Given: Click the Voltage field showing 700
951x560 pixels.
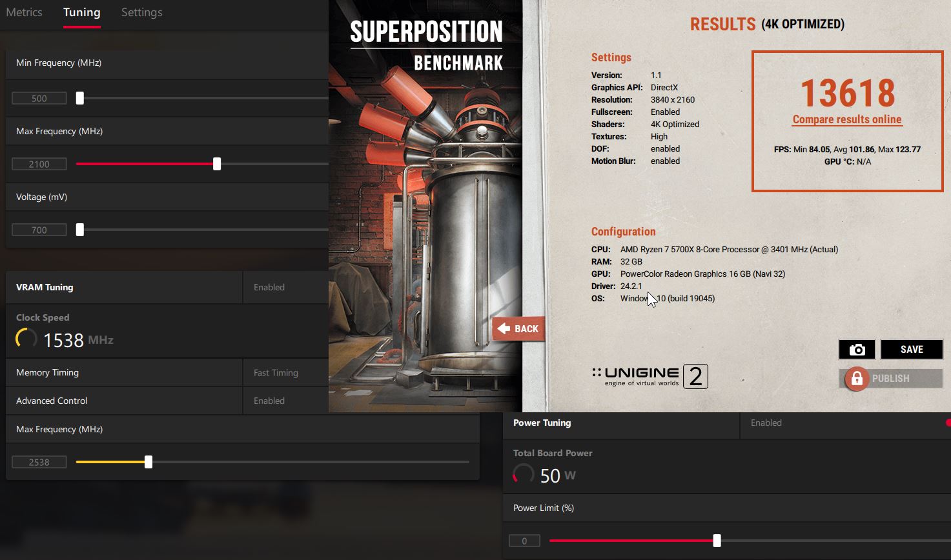Looking at the screenshot, I should (x=39, y=230).
